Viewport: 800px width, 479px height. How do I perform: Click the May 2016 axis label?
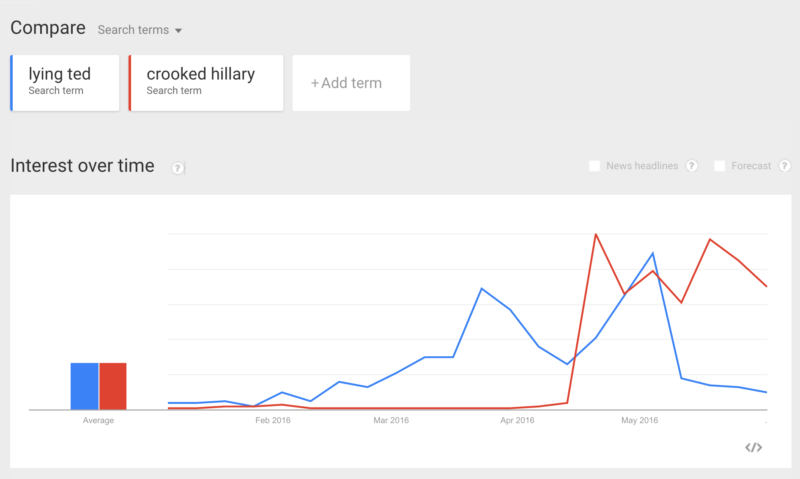coord(639,420)
